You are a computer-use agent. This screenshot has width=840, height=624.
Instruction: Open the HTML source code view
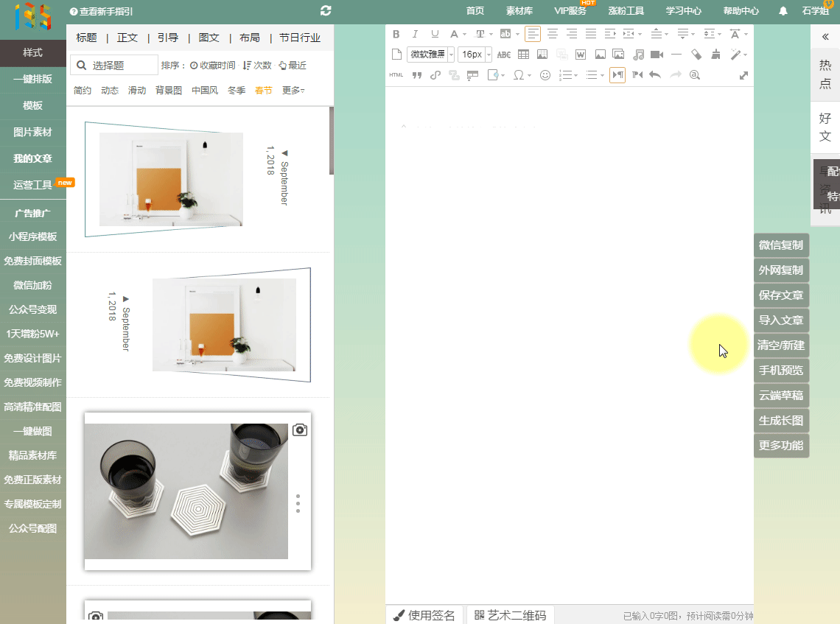[396, 75]
